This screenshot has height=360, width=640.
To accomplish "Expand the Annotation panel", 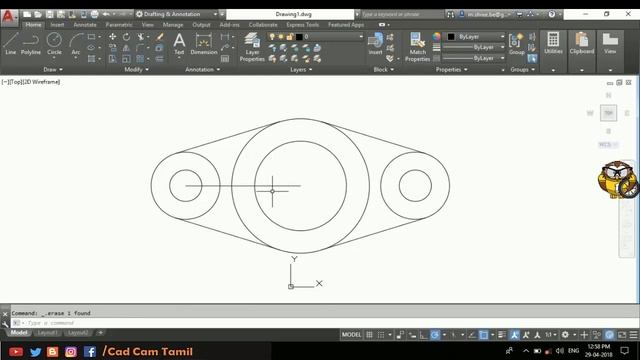I will (x=202, y=70).
